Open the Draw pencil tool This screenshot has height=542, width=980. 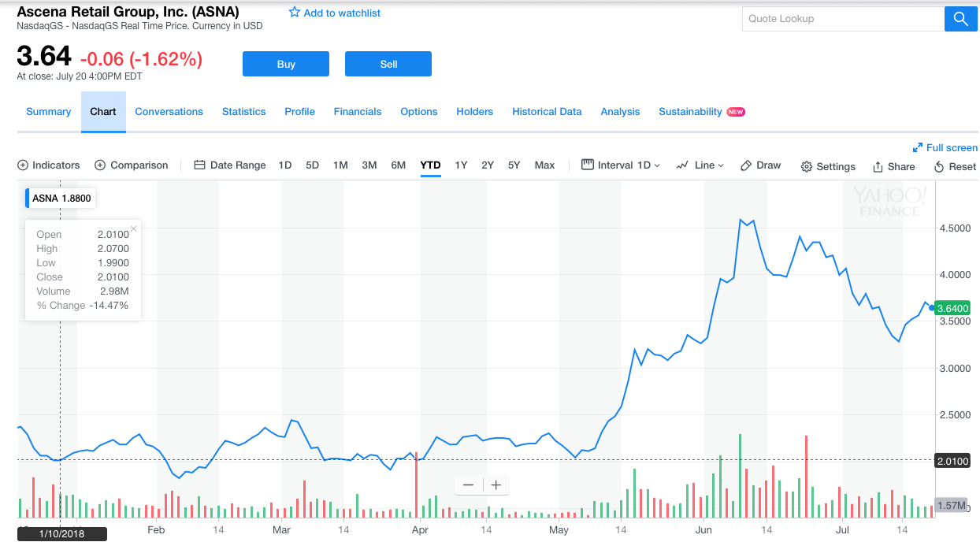coord(761,165)
